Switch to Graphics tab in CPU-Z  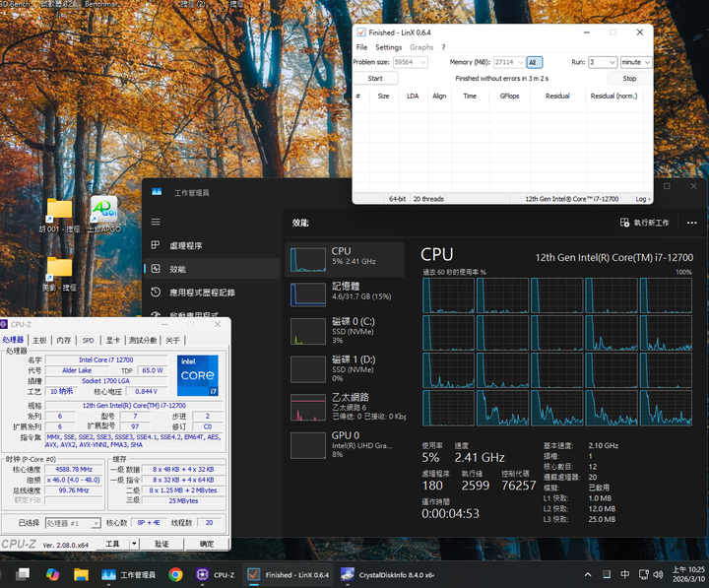[113, 340]
